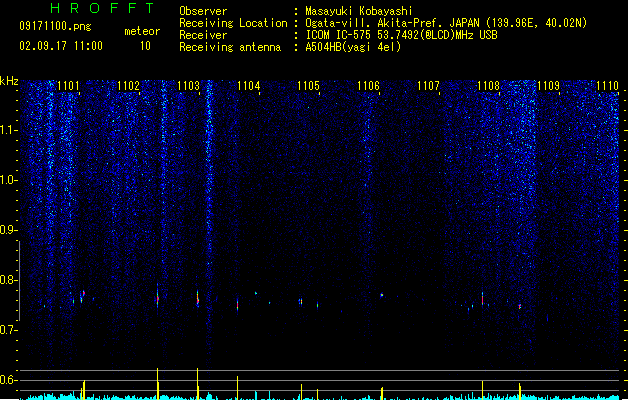This screenshot has width=629, height=400.
Task: Select observer name Masayuki Kobayashi
Action: point(359,11)
